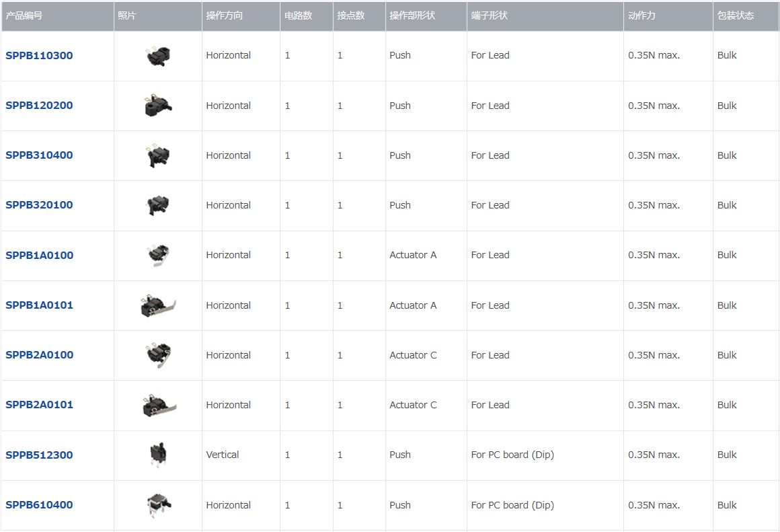Select 'Push' in the SPPB120200 row
780x532 pixels.
[x=400, y=106]
